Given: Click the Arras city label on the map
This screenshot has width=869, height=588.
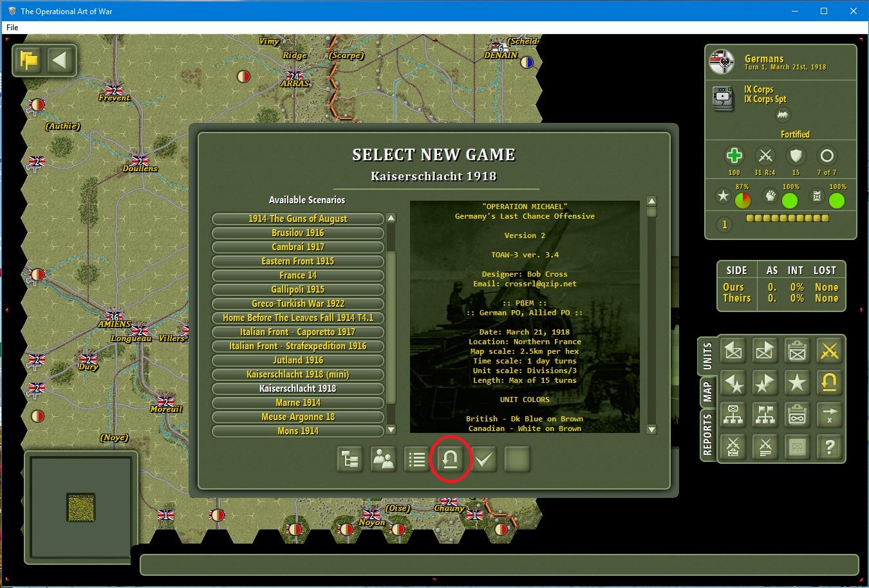Looking at the screenshot, I should (x=295, y=84).
